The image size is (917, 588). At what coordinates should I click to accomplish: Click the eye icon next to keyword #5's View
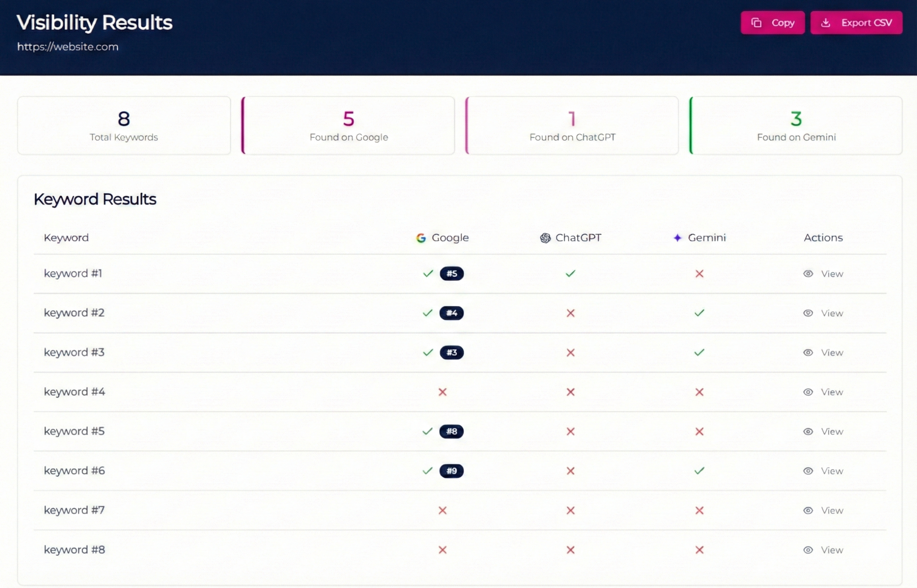808,432
